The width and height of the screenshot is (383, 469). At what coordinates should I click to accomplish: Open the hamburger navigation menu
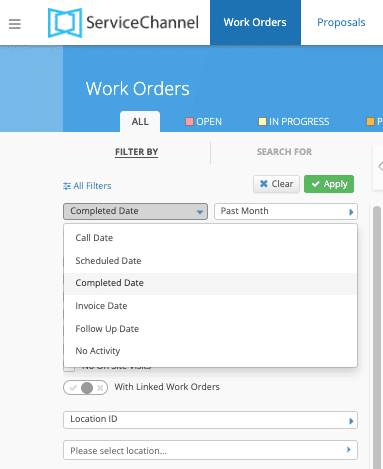[x=15, y=24]
